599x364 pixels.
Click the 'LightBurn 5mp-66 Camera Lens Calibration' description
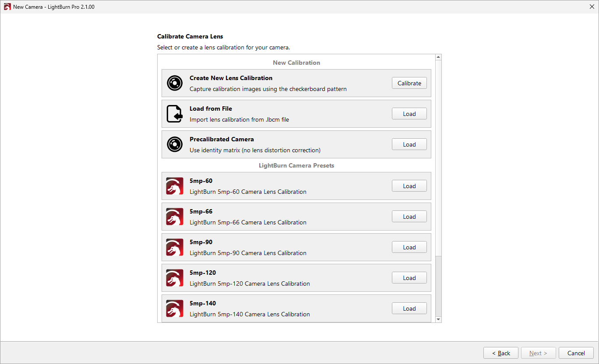(248, 222)
